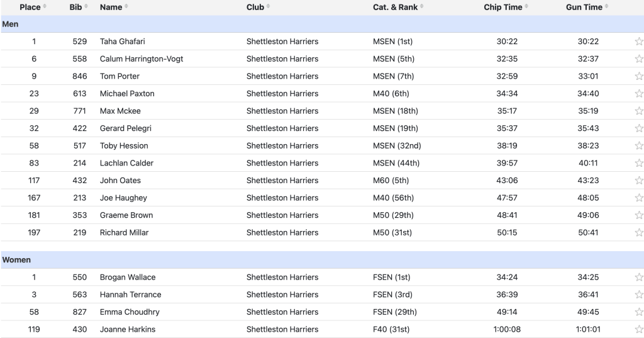Sort by Chip Time header
Viewport: 644px width, 338px height.
tap(506, 7)
